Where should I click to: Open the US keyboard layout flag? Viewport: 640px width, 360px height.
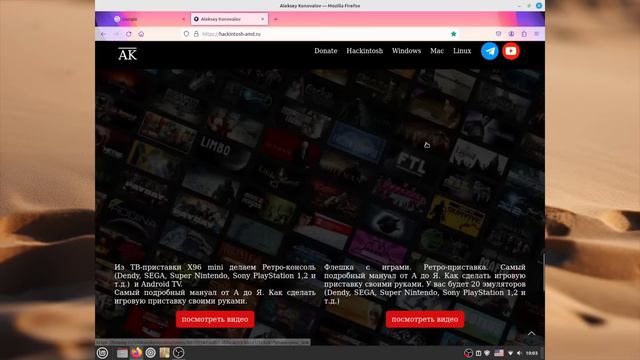coord(499,353)
